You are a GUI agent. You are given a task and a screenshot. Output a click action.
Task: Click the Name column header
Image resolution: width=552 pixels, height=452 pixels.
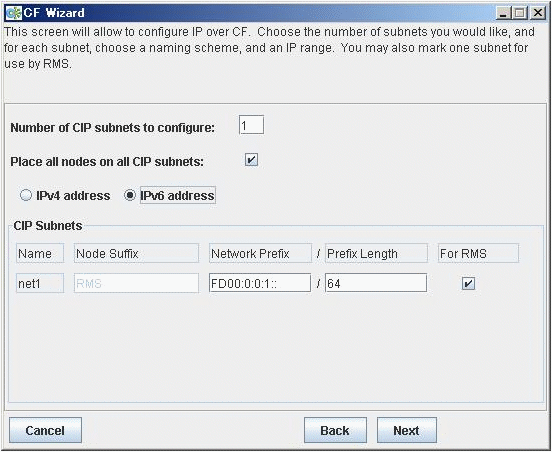pos(40,253)
